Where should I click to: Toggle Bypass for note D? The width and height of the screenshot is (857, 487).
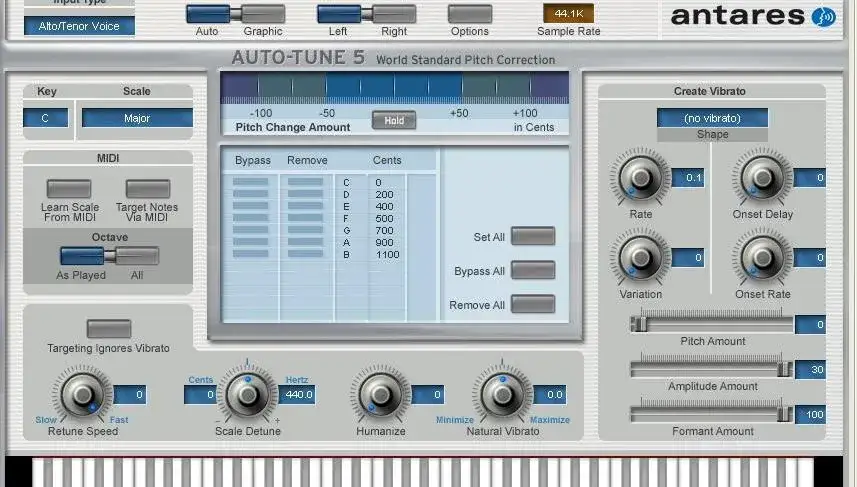250,194
